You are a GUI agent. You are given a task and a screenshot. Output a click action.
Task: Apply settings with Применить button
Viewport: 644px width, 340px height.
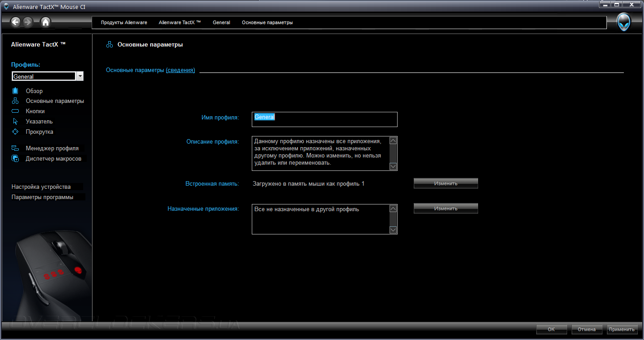point(622,329)
